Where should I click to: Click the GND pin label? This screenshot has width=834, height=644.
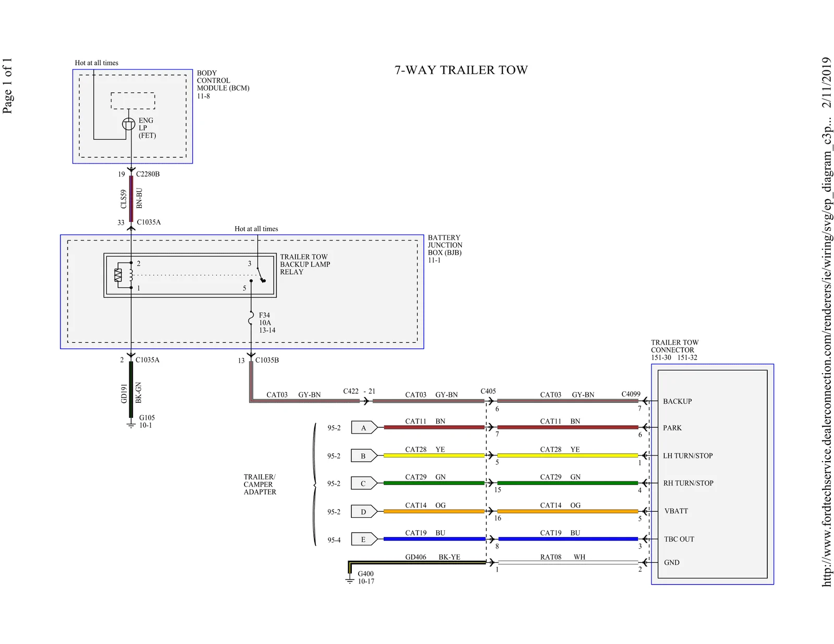point(672,563)
